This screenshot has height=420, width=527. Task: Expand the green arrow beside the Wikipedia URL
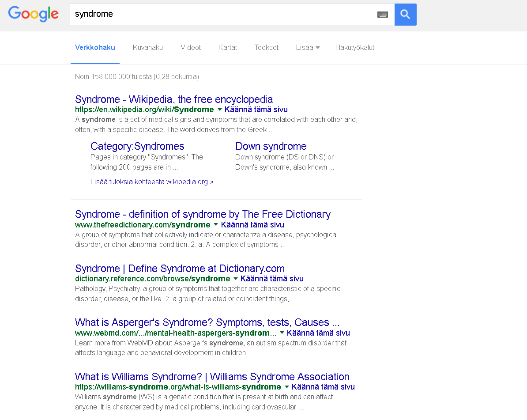tap(219, 110)
